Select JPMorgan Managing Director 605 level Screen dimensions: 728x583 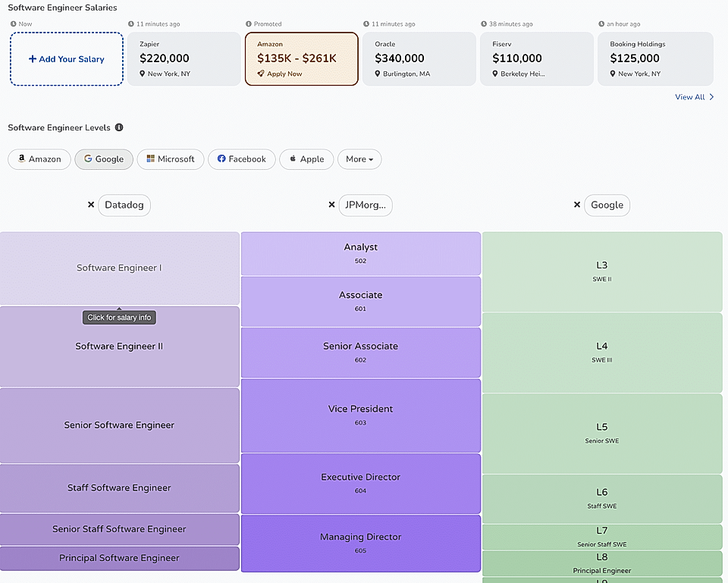click(361, 543)
